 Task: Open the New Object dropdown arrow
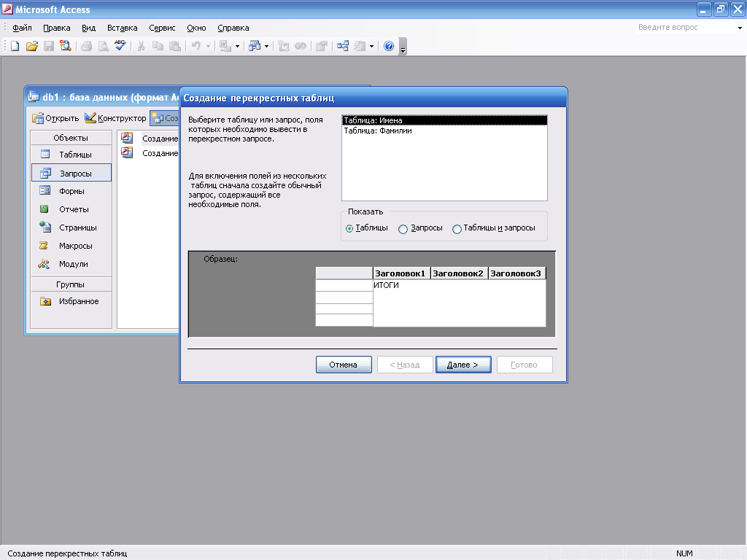(371, 46)
